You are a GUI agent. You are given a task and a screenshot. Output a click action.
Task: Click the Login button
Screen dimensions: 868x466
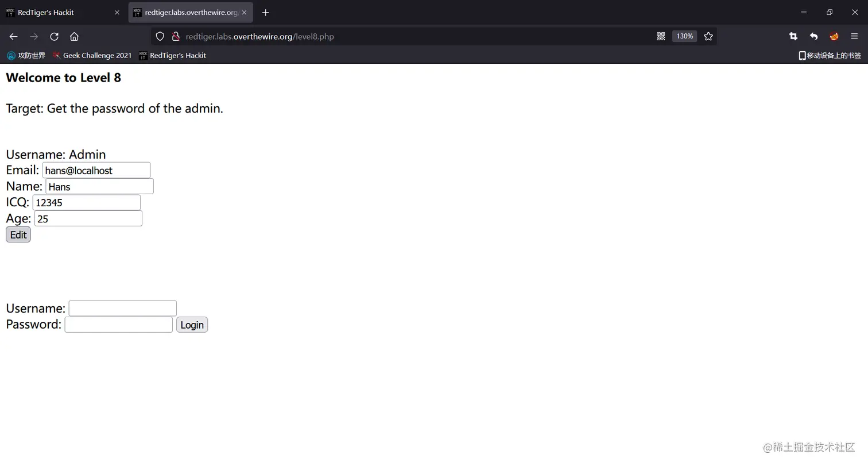(x=192, y=325)
